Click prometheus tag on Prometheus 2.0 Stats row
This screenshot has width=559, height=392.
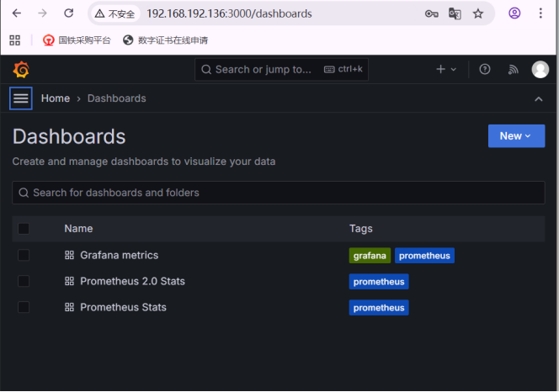[379, 282]
